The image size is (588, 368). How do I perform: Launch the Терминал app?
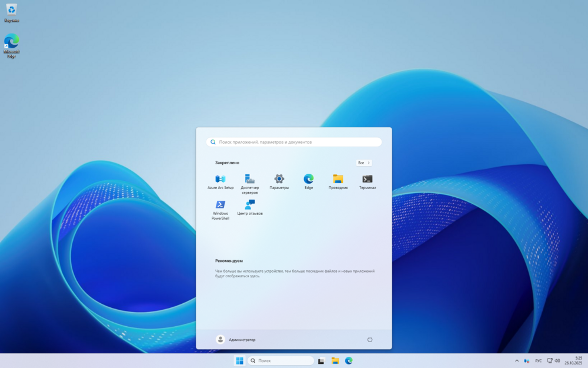(367, 179)
